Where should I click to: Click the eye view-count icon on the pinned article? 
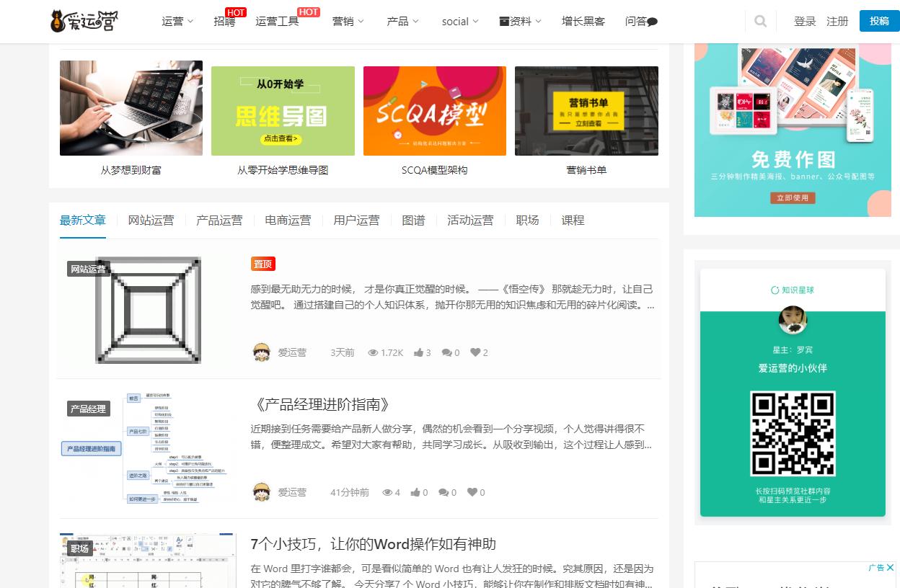point(374,352)
